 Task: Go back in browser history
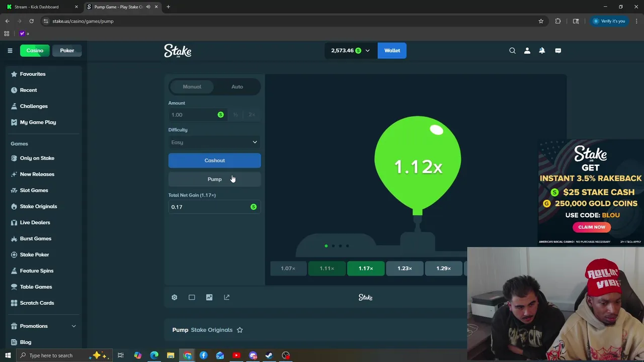click(x=7, y=21)
